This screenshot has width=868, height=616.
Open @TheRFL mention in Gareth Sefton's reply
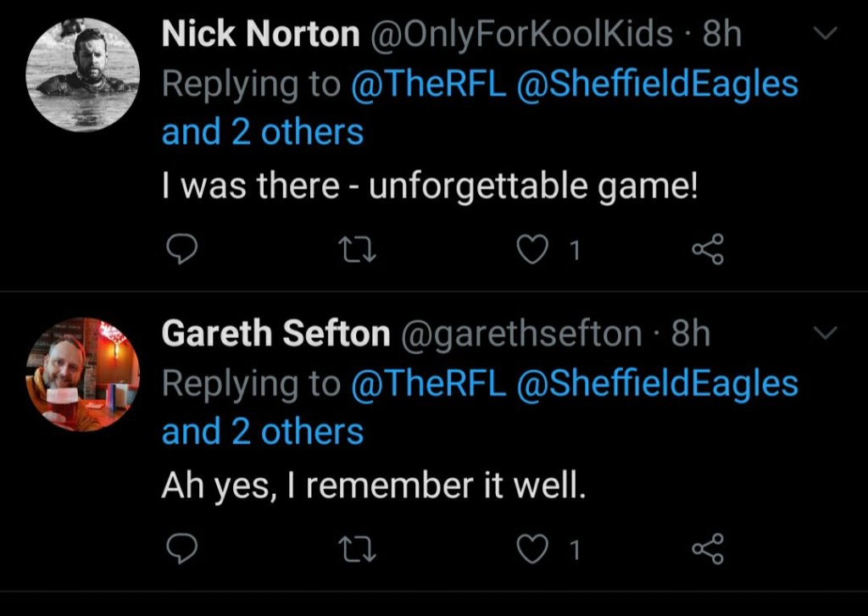pyautogui.click(x=428, y=383)
